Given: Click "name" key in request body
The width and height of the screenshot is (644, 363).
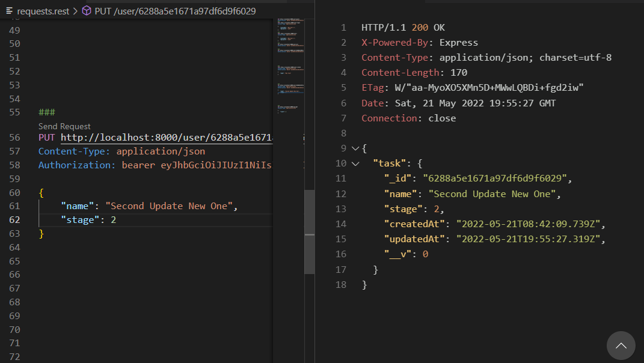Looking at the screenshot, I should tap(78, 206).
